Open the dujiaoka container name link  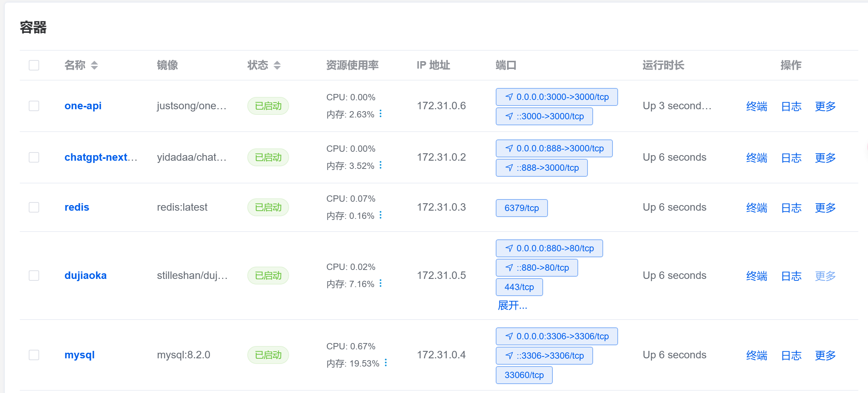click(x=85, y=276)
